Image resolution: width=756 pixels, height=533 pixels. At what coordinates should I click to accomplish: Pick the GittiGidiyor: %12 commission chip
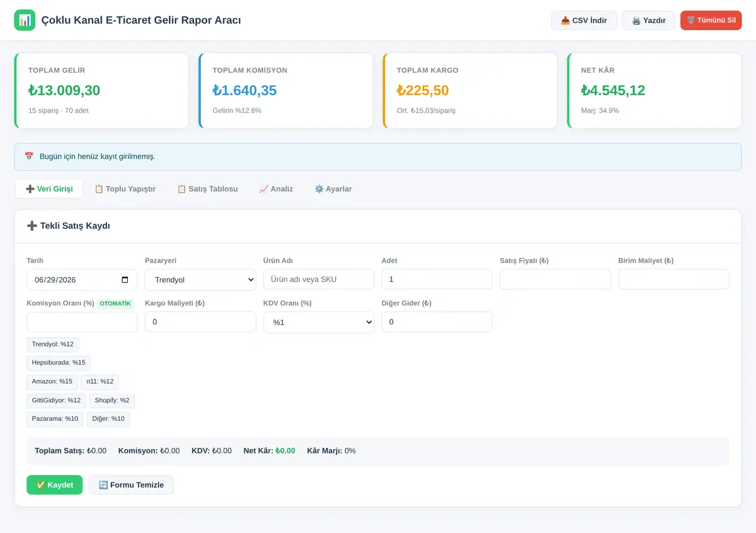tap(56, 401)
